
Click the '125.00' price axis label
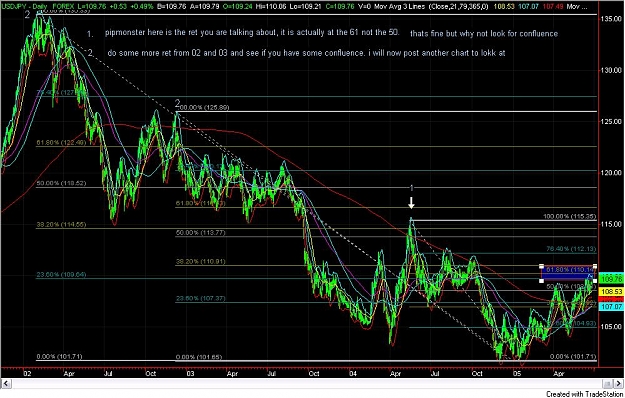(x=612, y=122)
